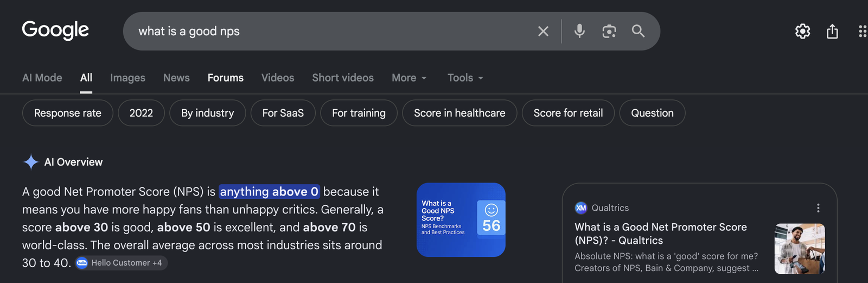Select the For training chip
This screenshot has height=283, width=868.
coord(359,113)
